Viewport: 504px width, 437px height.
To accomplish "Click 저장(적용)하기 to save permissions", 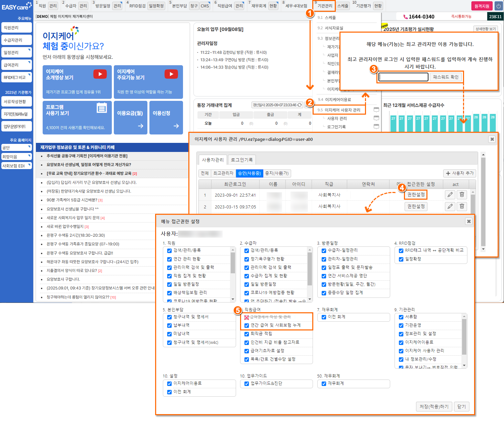I will click(434, 406).
